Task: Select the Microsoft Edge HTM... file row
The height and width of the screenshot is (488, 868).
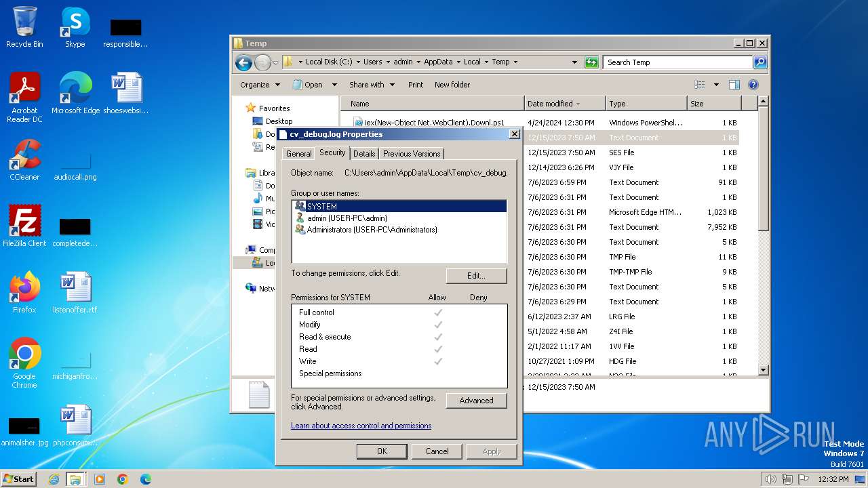Action: click(632, 212)
